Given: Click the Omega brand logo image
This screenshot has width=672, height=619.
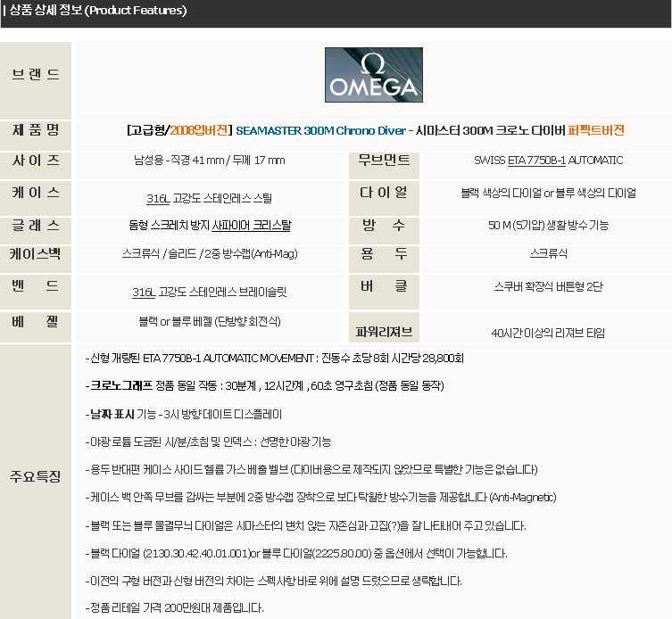Looking at the screenshot, I should pos(372,75).
